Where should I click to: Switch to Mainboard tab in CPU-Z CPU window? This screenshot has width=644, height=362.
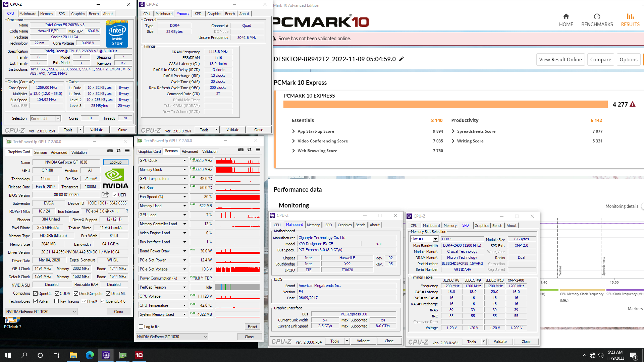click(28, 14)
